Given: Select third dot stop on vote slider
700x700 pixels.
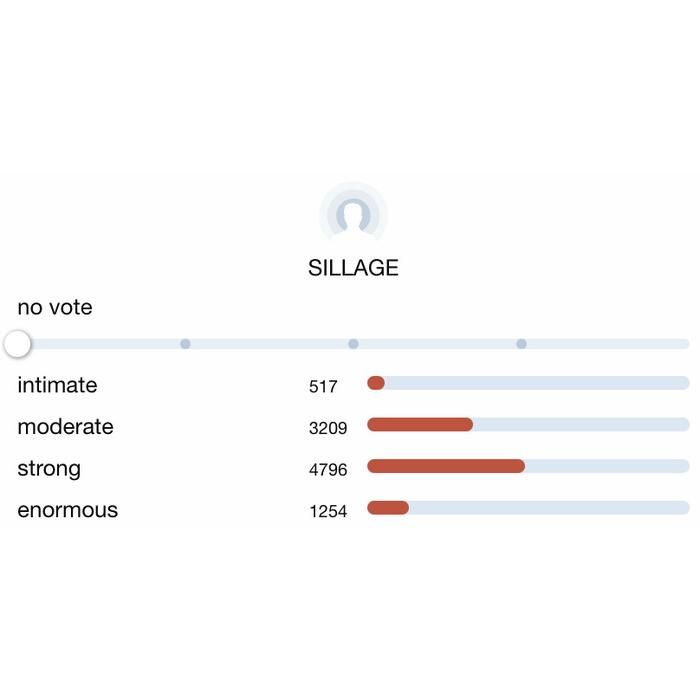Looking at the screenshot, I should pyautogui.click(x=521, y=344).
